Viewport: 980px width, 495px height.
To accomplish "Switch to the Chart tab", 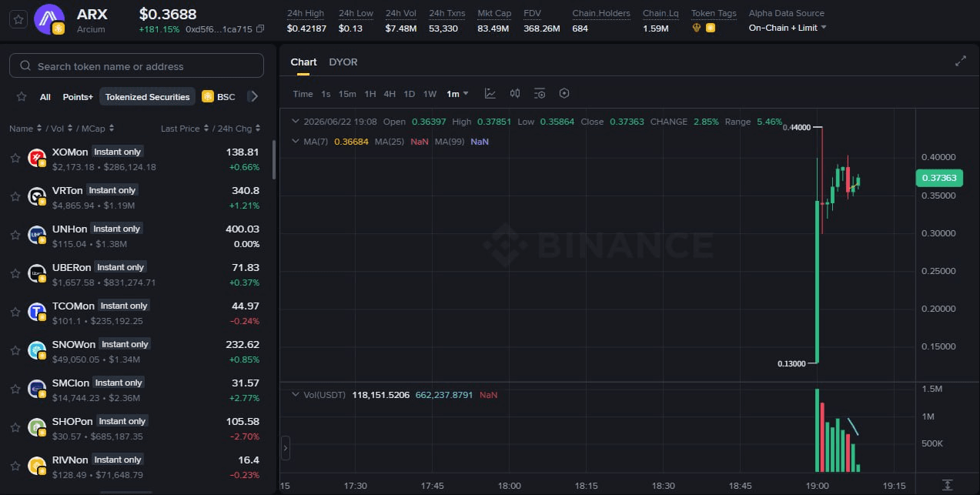I will [303, 62].
